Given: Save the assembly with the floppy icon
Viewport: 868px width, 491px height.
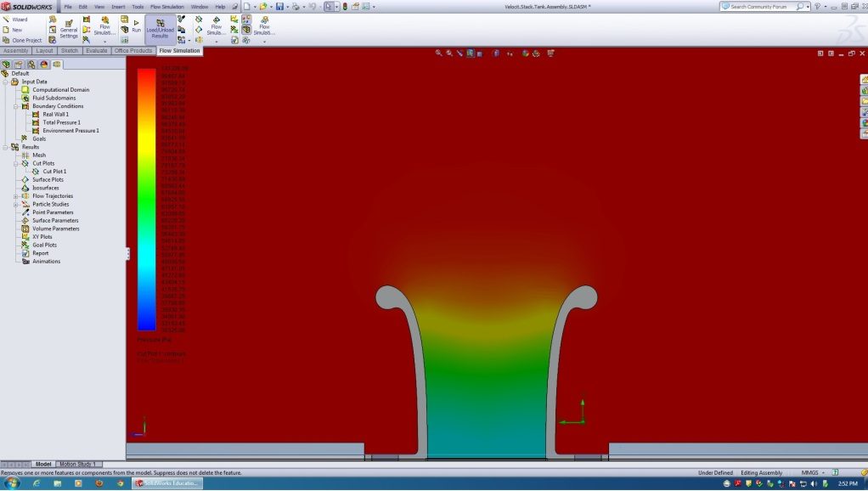Looking at the screenshot, I should click(279, 7).
